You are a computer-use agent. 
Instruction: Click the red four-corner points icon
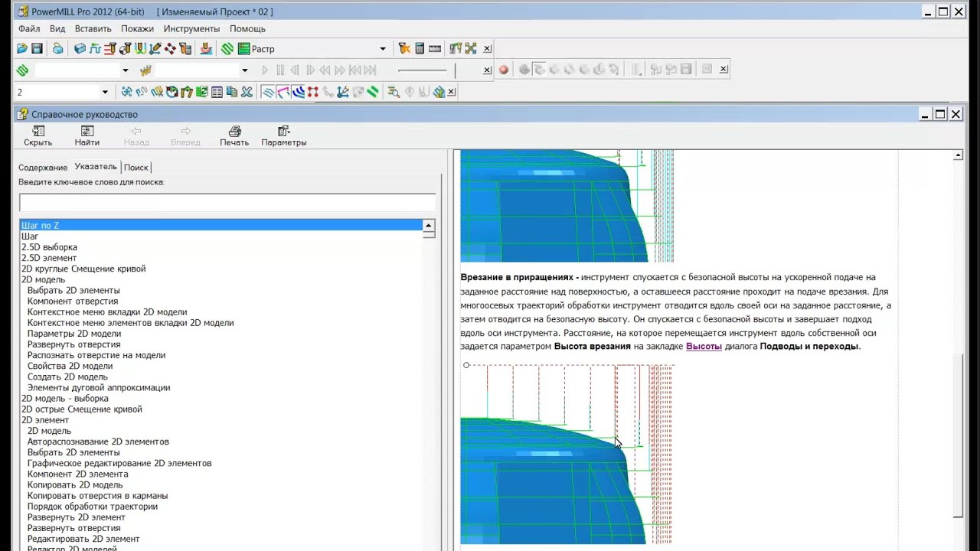[313, 92]
